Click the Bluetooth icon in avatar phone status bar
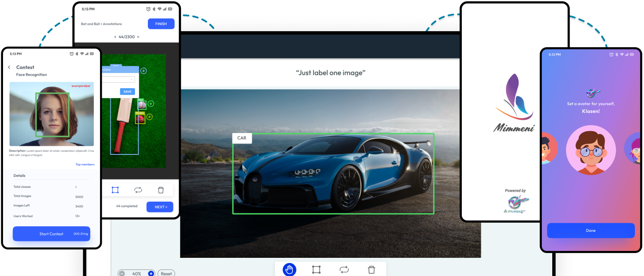The width and height of the screenshot is (644, 276). pos(617,55)
